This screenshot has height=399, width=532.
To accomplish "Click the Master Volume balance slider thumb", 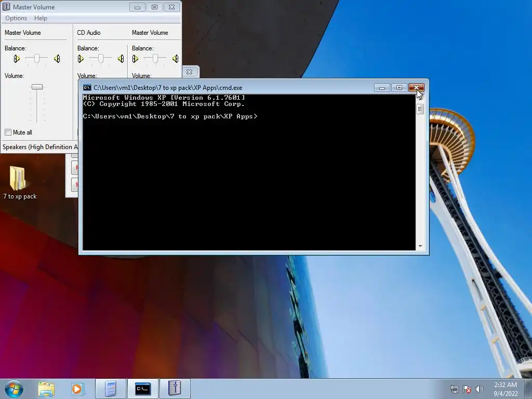I will [37, 59].
